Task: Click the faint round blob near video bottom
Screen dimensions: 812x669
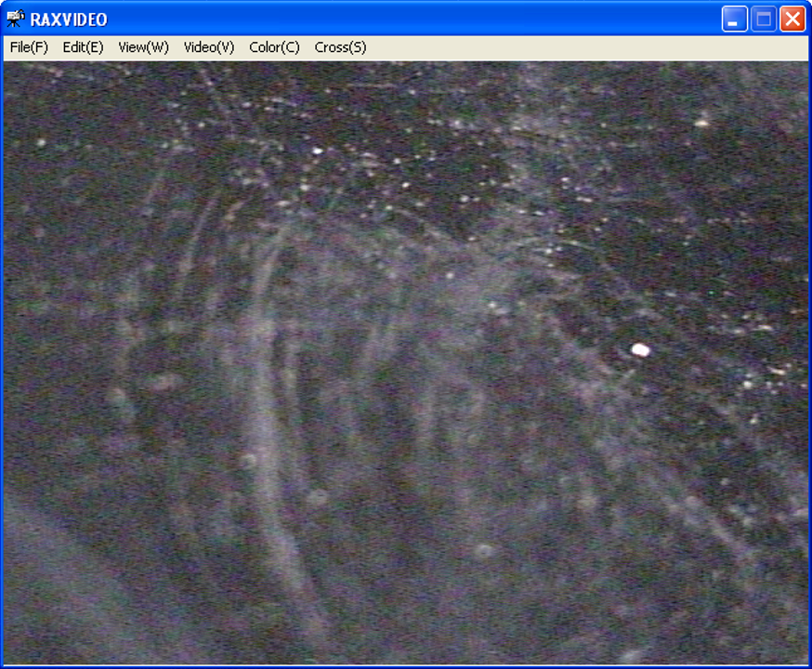Action: coord(483,551)
